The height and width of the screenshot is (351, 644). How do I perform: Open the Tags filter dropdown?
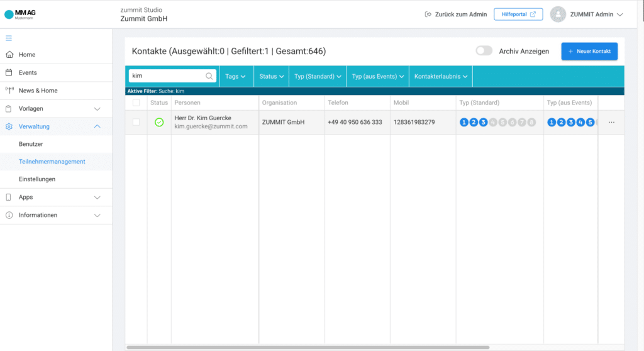pyautogui.click(x=235, y=76)
